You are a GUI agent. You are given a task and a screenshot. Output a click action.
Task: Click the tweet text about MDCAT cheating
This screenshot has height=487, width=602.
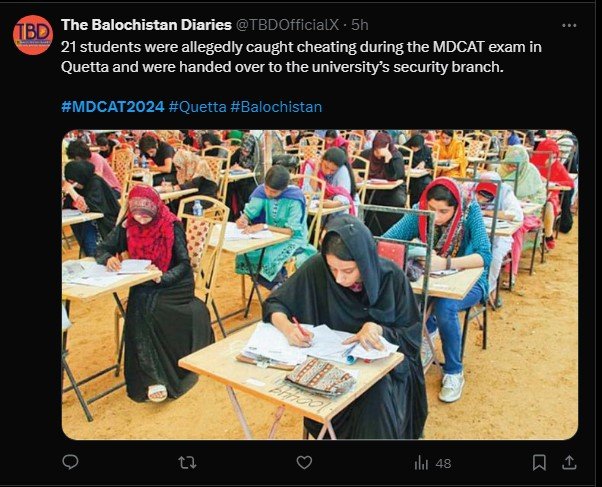pyautogui.click(x=301, y=57)
